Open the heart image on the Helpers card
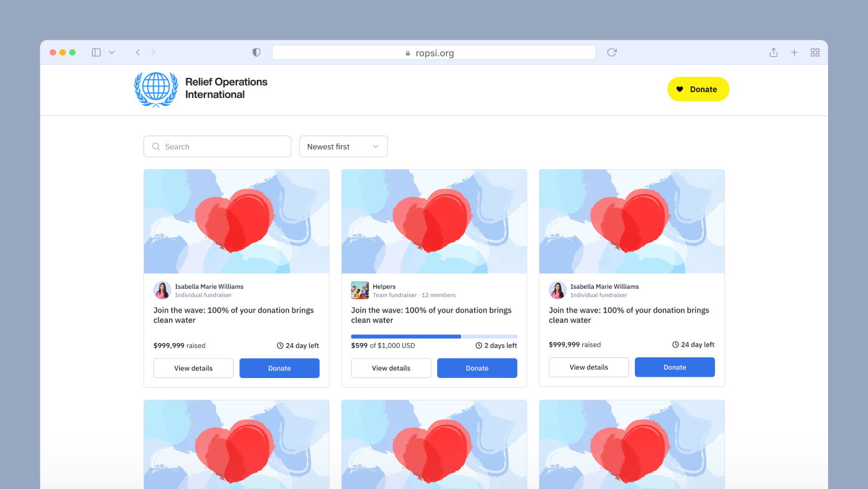Viewport: 868px width, 489px height. click(x=434, y=221)
